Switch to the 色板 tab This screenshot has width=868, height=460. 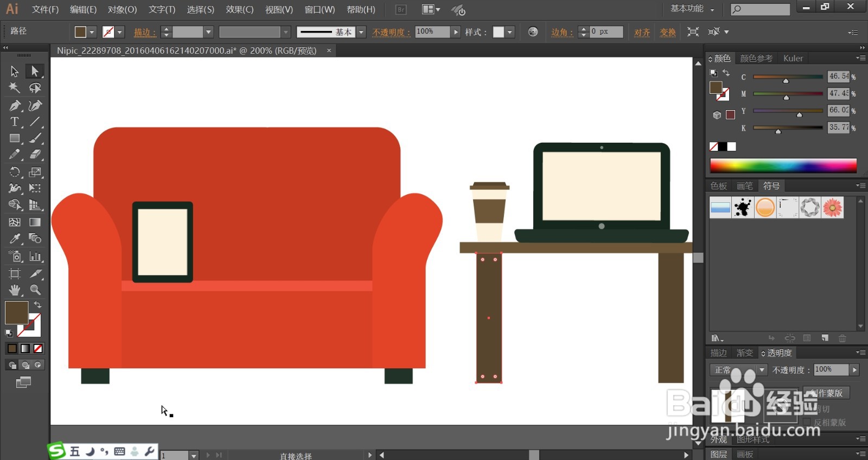(719, 186)
